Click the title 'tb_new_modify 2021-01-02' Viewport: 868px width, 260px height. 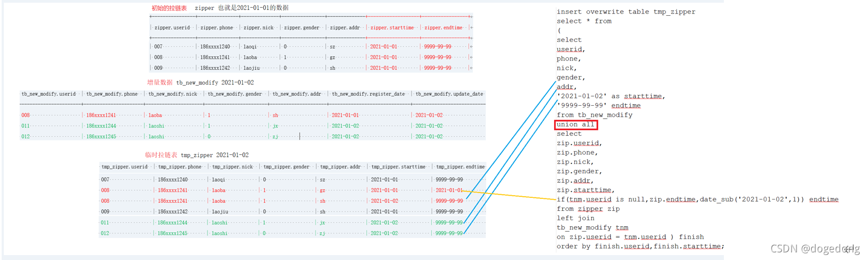point(215,83)
